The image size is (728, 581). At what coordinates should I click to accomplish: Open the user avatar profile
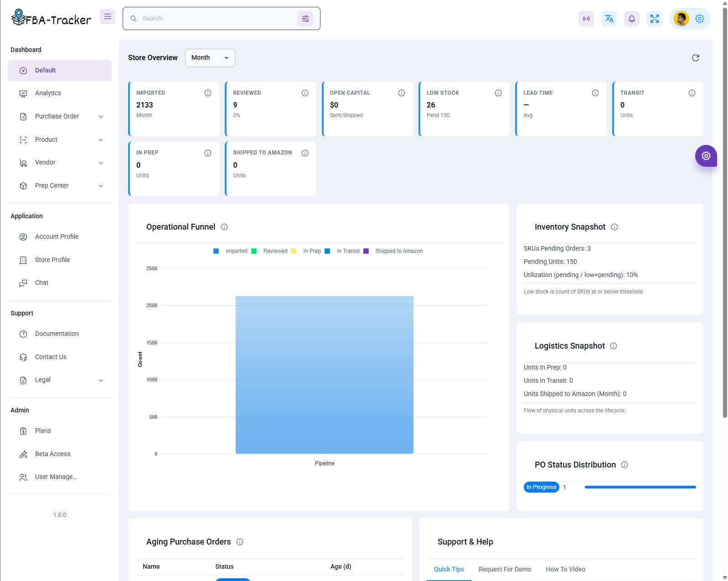[682, 19]
